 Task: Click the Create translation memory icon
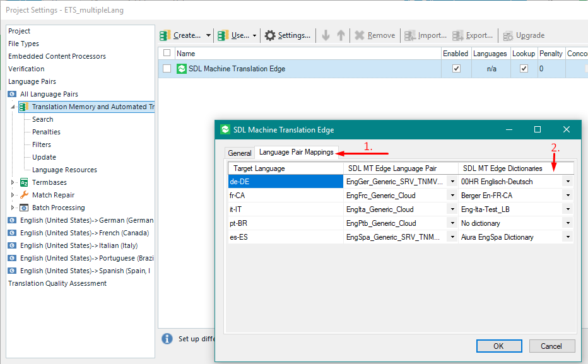(x=165, y=35)
